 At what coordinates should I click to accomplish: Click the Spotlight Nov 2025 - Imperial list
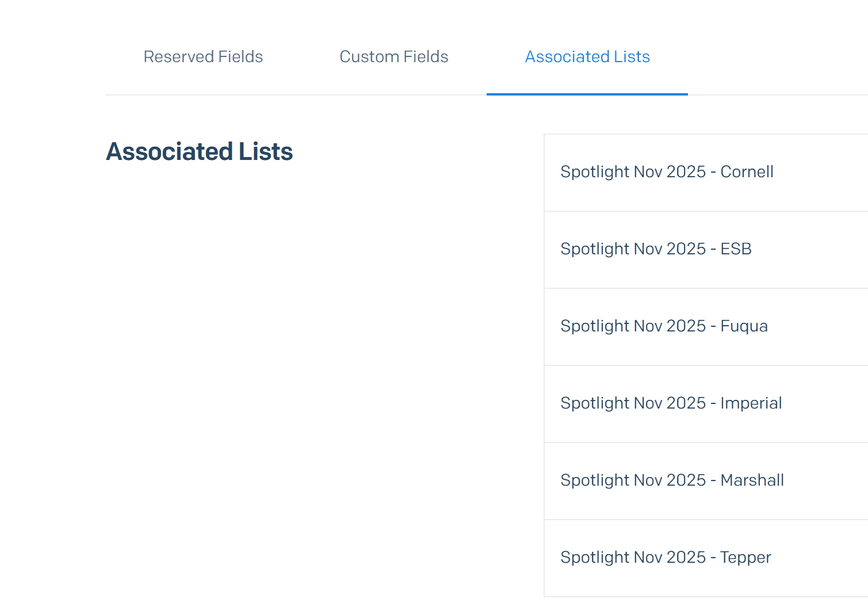click(671, 403)
